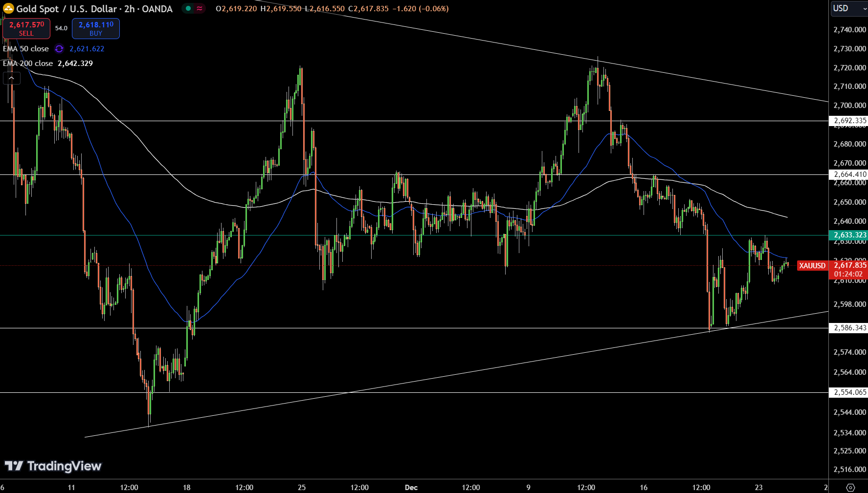868x493 pixels.
Task: Click the 2,586.343 price level label
Action: (x=849, y=328)
